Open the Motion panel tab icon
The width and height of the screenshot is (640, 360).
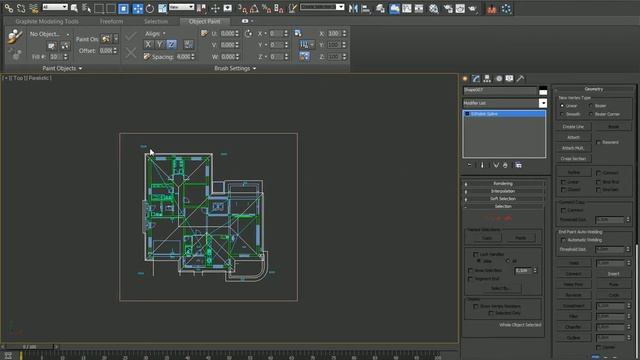point(498,78)
